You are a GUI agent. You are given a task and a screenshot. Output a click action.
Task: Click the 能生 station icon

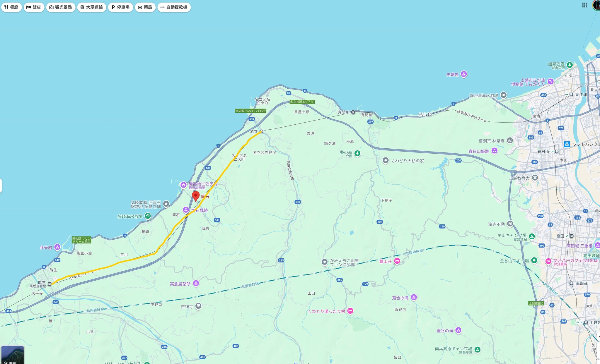pyautogui.click(x=50, y=284)
